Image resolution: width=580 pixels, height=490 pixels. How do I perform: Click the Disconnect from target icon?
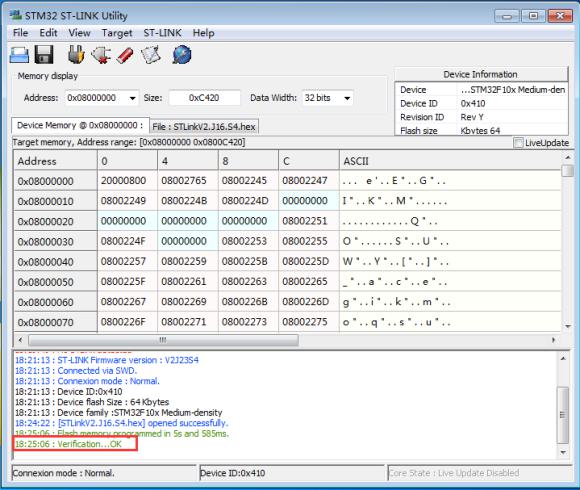tap(101, 55)
